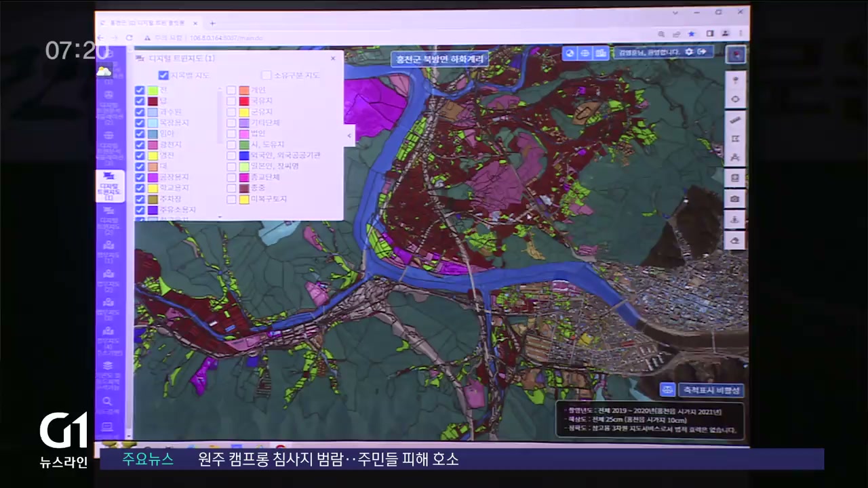Viewport: 868px width, 488px height.
Task: Open the basemap thumbnail selector
Action: pyautogui.click(x=735, y=54)
